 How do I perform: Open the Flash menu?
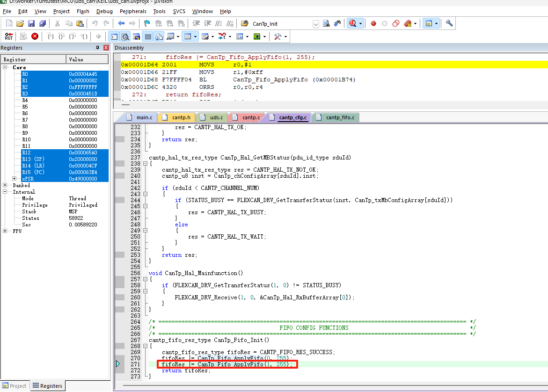coord(83,11)
